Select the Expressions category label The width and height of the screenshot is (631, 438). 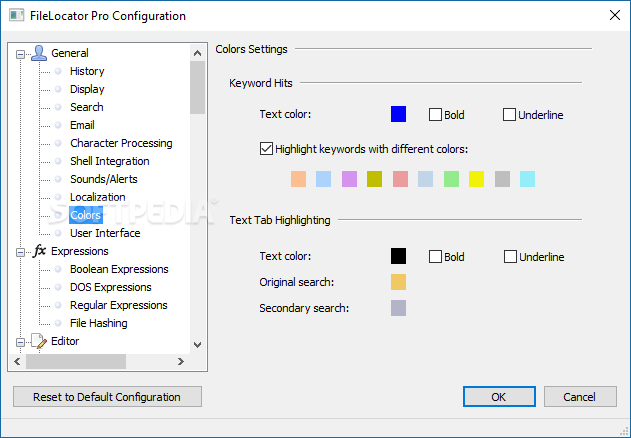coord(80,251)
